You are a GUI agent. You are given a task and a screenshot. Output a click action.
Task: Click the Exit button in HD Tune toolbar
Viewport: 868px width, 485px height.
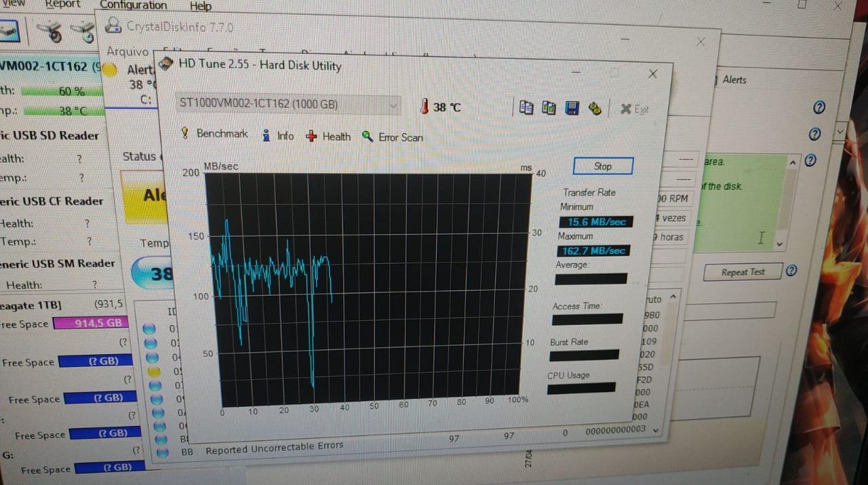pos(635,109)
